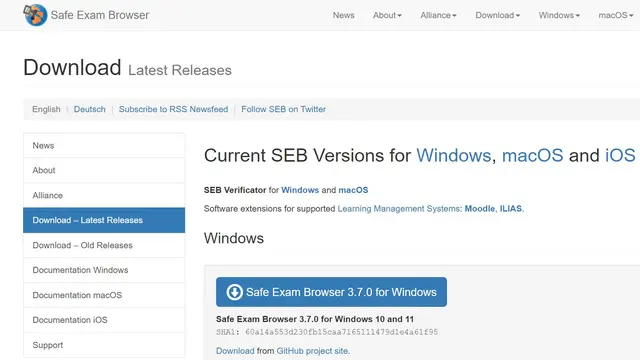Click the 'Safe Exam Browser 3.7.0 for Windows 10 and 11' text

315,319
